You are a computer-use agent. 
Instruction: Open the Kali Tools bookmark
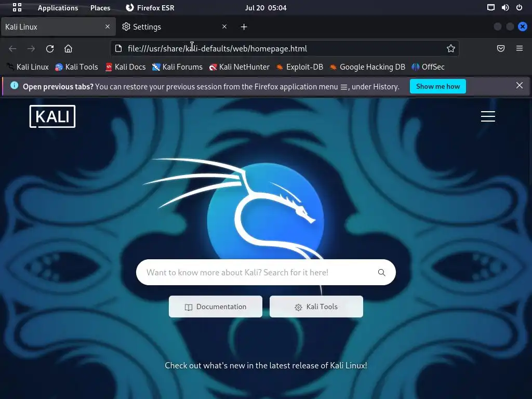click(x=77, y=67)
